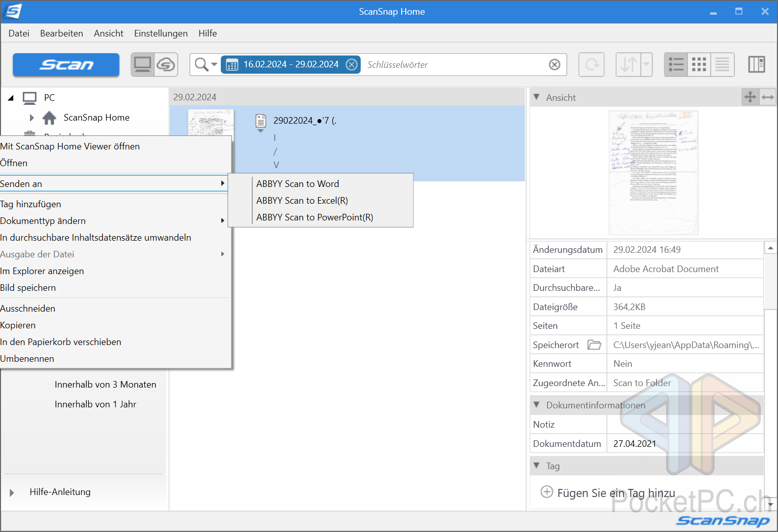778x532 pixels.
Task: Collapse the Dokumentinformationen section
Action: coord(536,405)
